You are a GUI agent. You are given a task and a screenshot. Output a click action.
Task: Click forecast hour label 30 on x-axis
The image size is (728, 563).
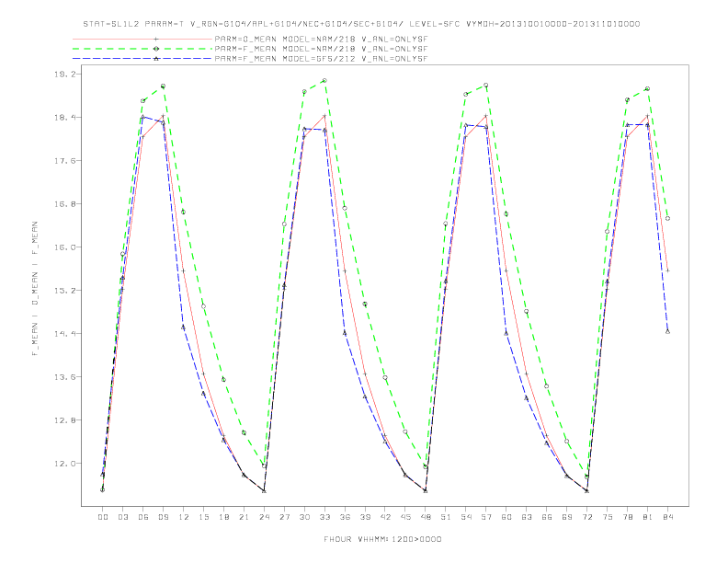click(x=304, y=517)
